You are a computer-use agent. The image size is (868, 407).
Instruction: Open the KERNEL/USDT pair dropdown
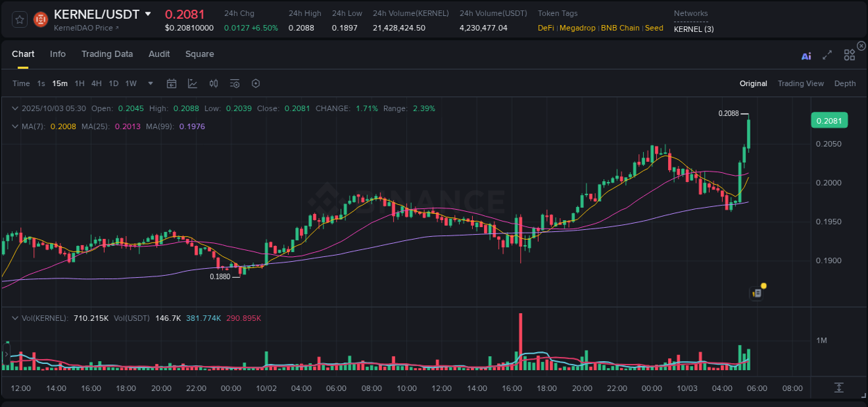coord(147,14)
